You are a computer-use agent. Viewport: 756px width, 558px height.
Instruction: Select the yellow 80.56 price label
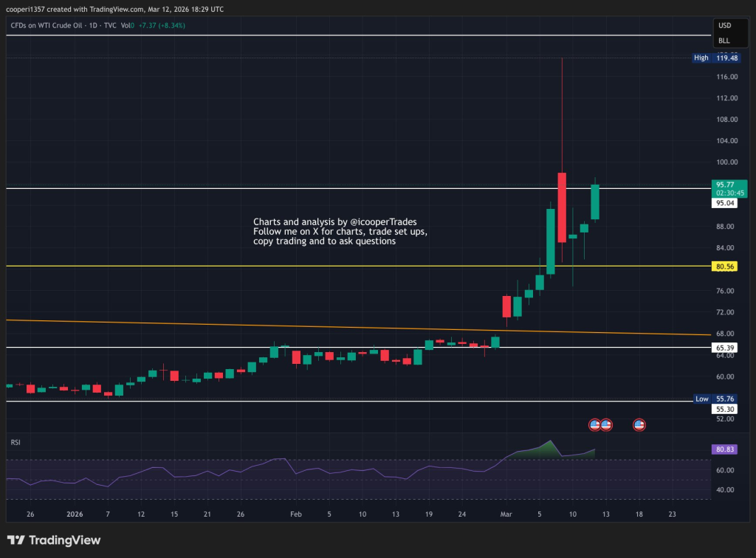pos(724,266)
